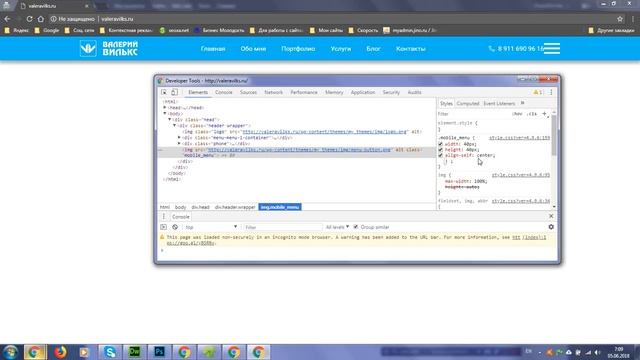Click the Услуги navigation link
The width and height of the screenshot is (640, 360).
[x=341, y=49]
